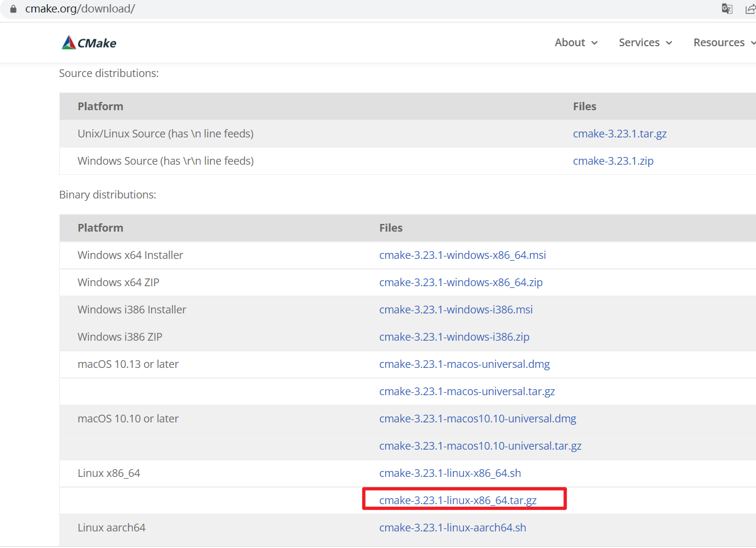
Task: Expand the Services dropdown chevron
Action: click(x=669, y=43)
